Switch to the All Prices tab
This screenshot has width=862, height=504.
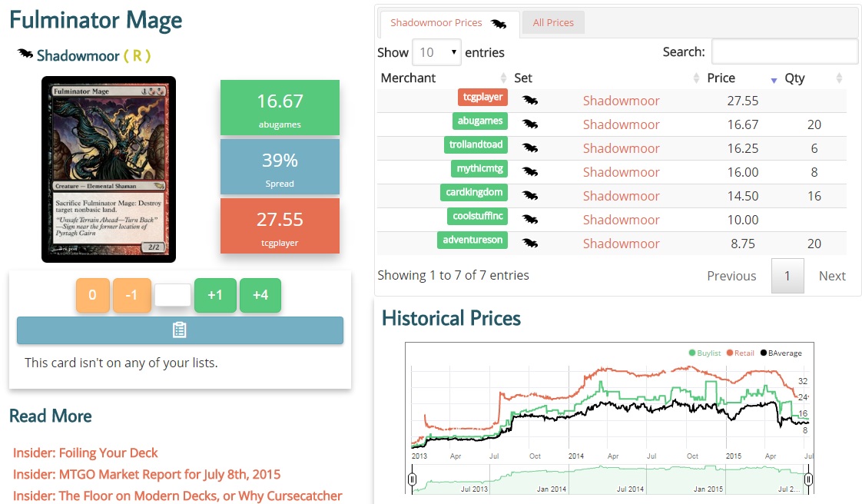553,23
